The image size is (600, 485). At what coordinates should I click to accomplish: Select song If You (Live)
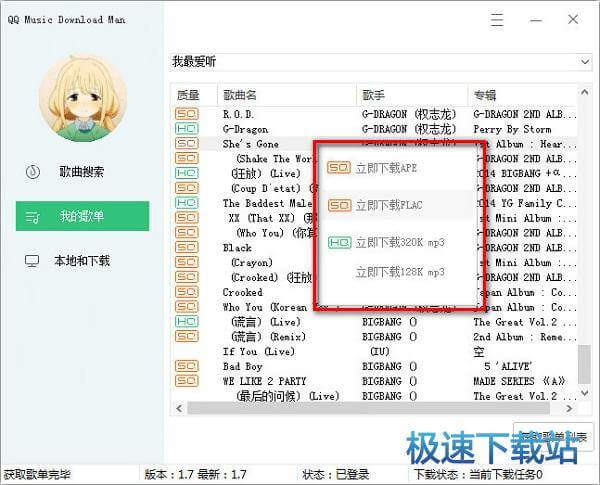(x=259, y=351)
